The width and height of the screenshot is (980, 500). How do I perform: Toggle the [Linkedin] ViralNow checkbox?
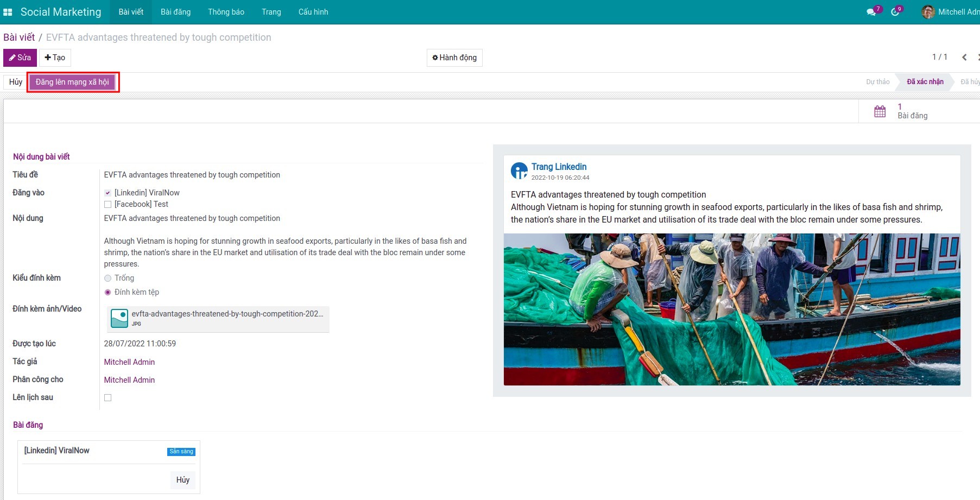coord(108,193)
